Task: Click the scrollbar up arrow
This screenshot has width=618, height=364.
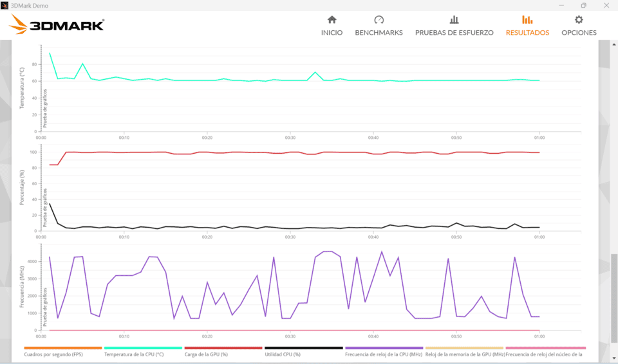Action: click(x=613, y=43)
